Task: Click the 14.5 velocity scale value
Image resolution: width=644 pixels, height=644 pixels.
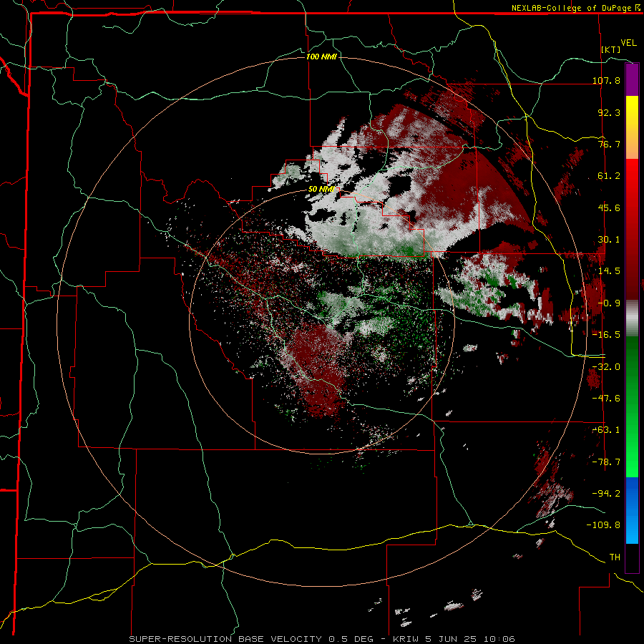Action: pyautogui.click(x=609, y=271)
